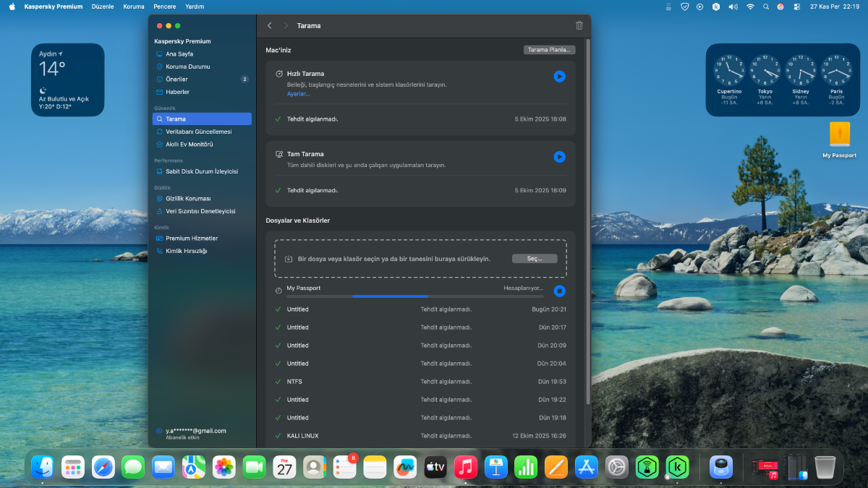Viewport: 868px width, 488px height.
Task: Start the Tam Tarama full scan
Action: (x=559, y=156)
